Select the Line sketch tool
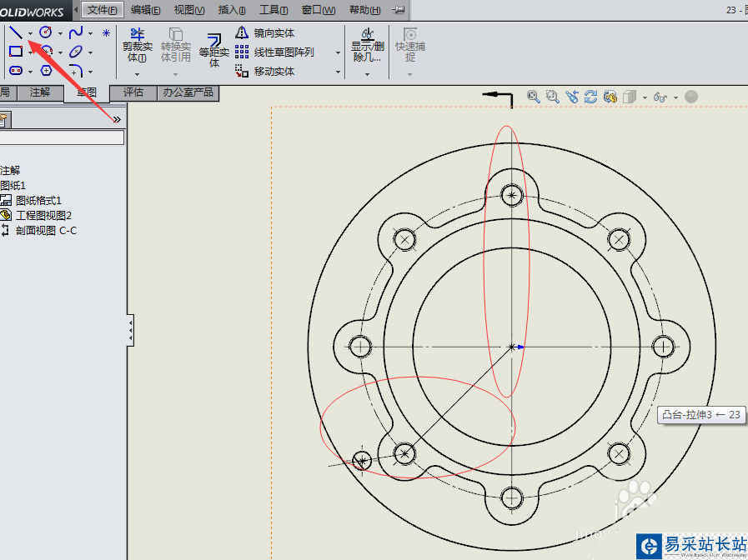The image size is (748, 560). (x=16, y=33)
